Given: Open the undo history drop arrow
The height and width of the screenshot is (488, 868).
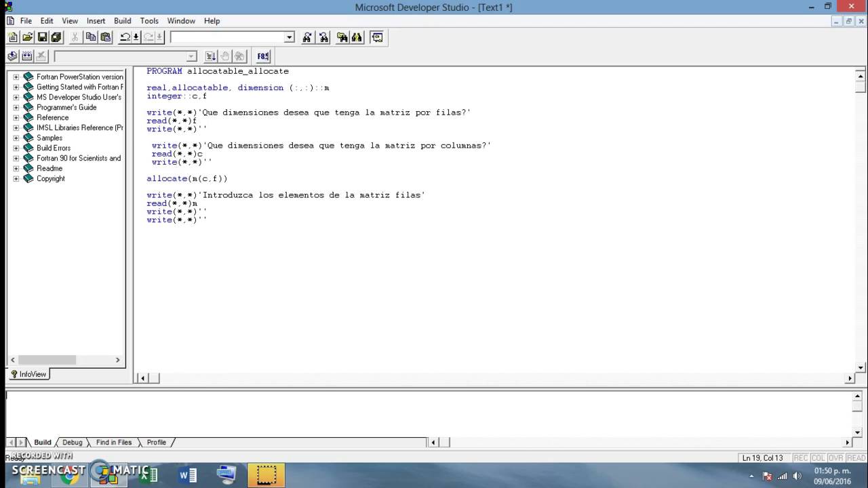Looking at the screenshot, I should 136,37.
